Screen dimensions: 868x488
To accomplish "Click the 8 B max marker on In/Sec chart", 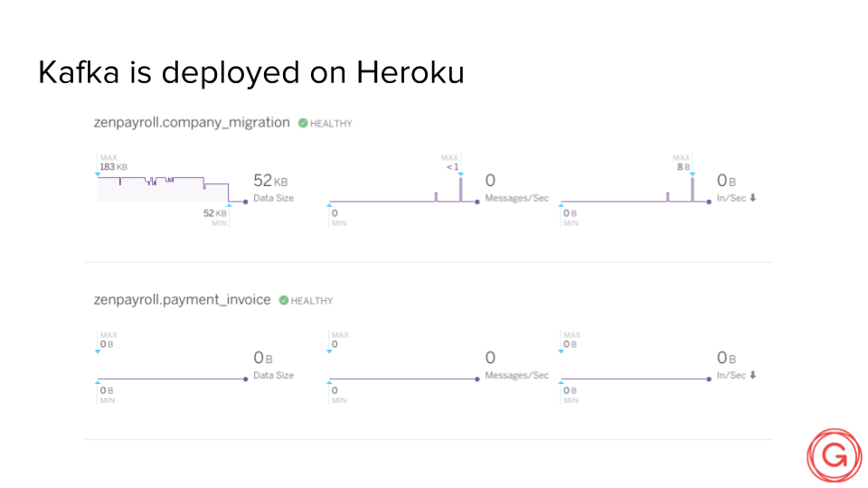I will (692, 174).
